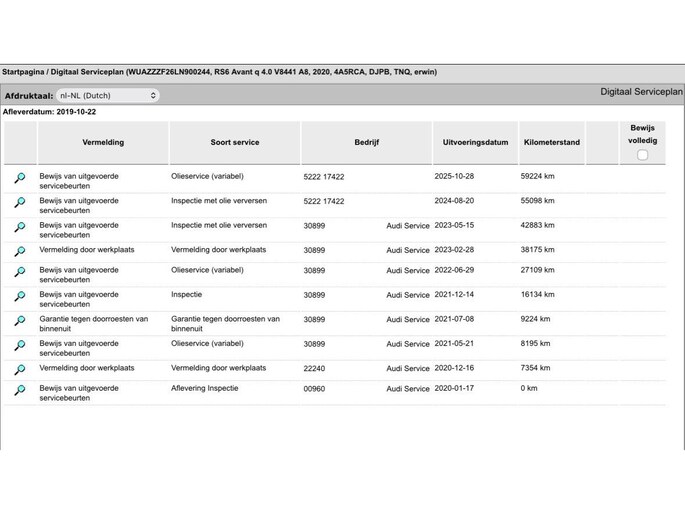Click the Kilometerstand column header
The width and height of the screenshot is (685, 514).
coord(551,143)
